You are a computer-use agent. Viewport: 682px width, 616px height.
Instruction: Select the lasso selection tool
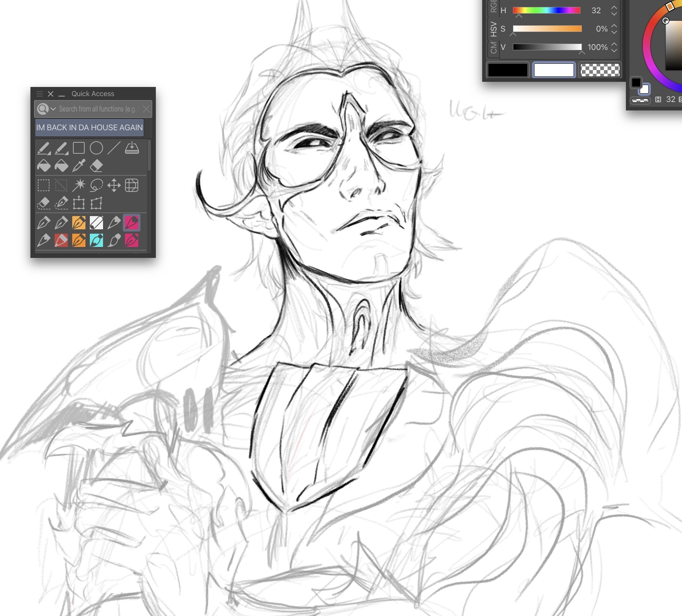(x=96, y=185)
